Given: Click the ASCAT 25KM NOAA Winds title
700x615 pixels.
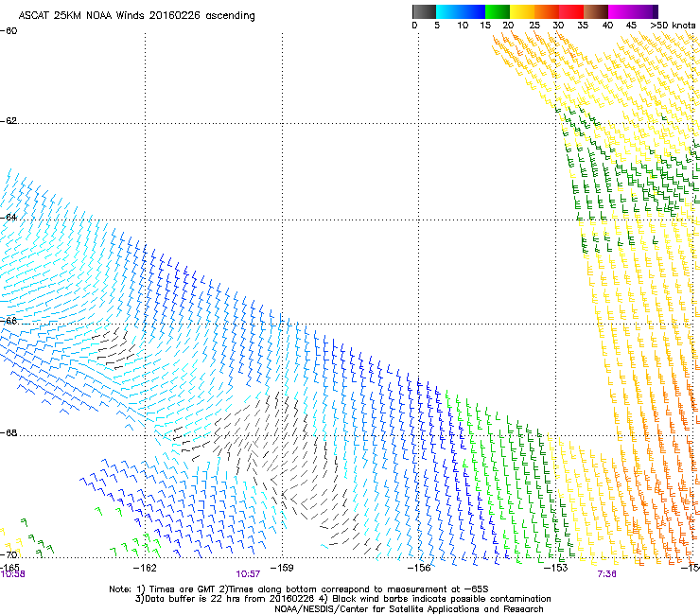Looking at the screenshot, I should tap(136, 16).
